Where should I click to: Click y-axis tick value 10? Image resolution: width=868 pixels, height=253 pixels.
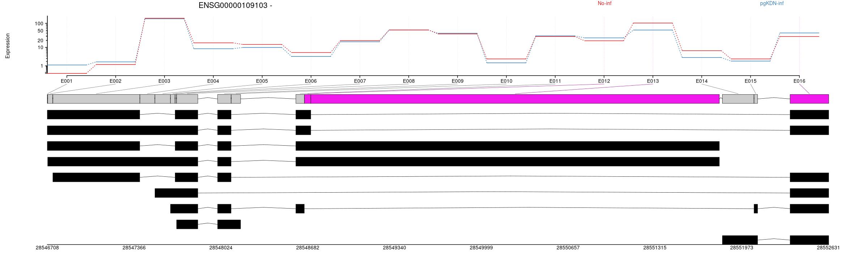(41, 48)
